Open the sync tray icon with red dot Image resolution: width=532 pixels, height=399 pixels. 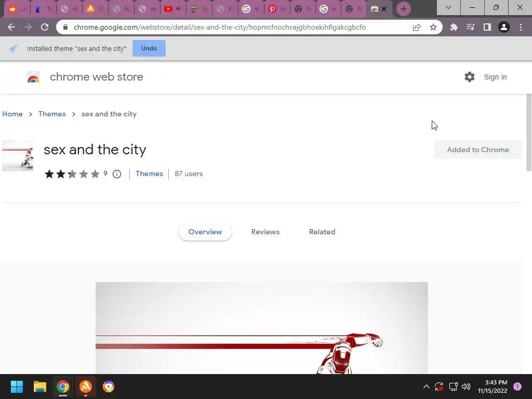tap(439, 387)
